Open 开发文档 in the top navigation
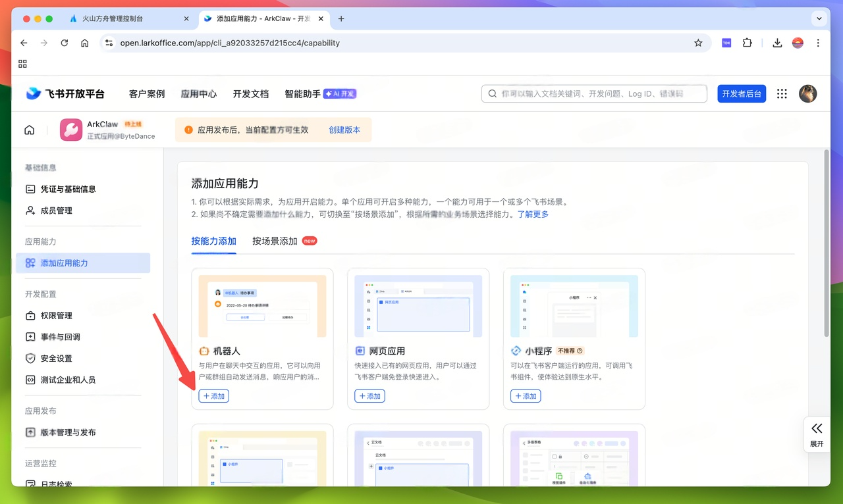This screenshot has width=843, height=504. coord(250,93)
